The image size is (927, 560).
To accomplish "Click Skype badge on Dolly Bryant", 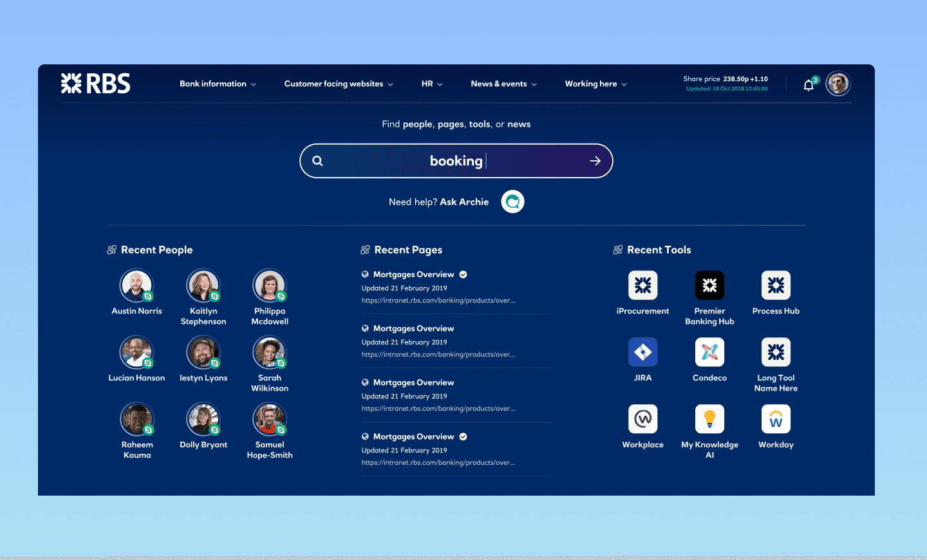I will [215, 431].
